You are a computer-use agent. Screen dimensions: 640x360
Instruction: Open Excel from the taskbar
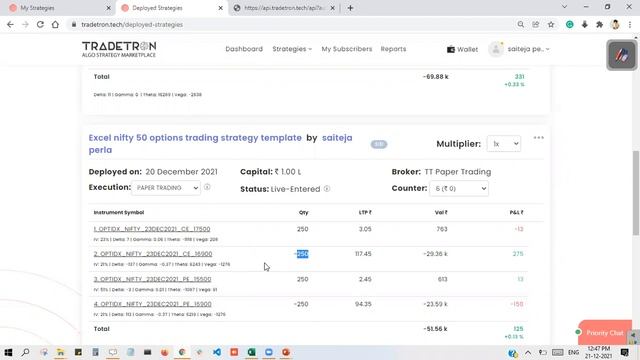point(251,352)
